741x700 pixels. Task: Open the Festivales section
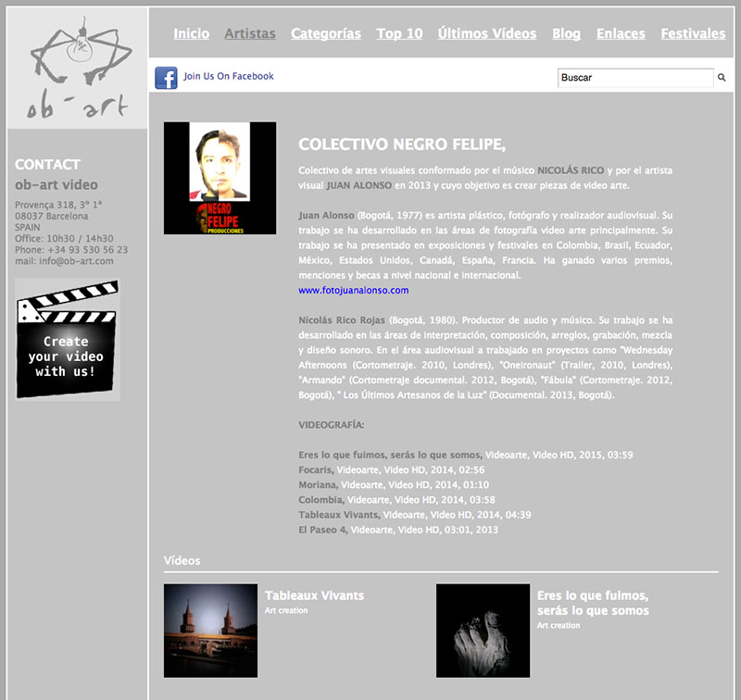(693, 33)
